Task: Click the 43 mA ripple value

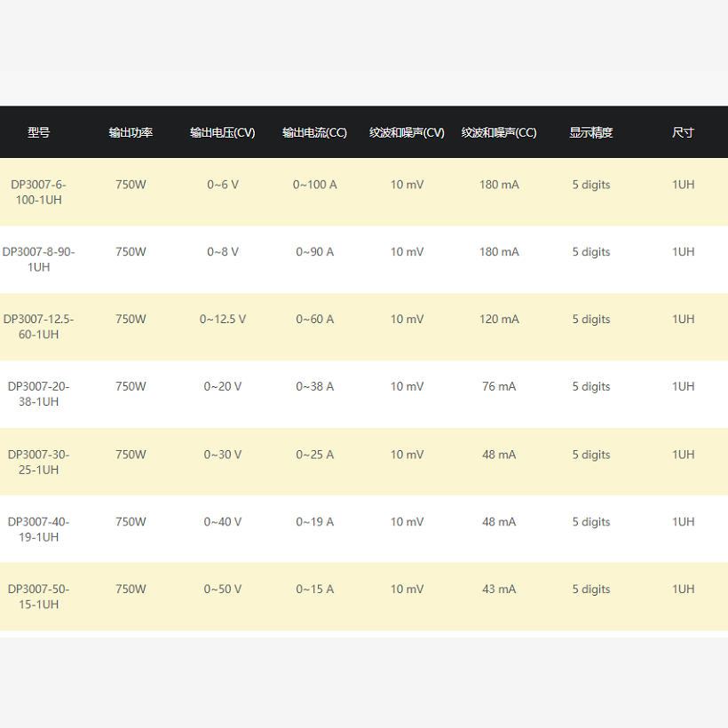Action: coord(499,590)
